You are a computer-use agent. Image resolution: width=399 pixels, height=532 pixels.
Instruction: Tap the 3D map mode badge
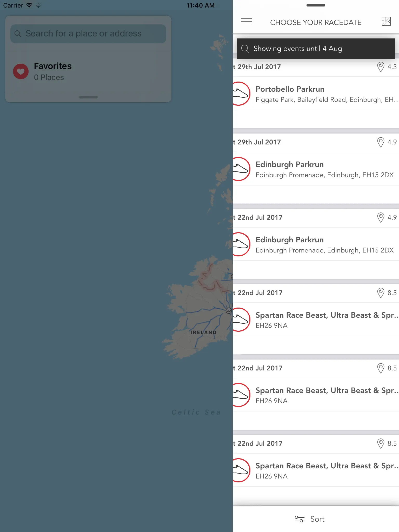pyautogui.click(x=229, y=311)
